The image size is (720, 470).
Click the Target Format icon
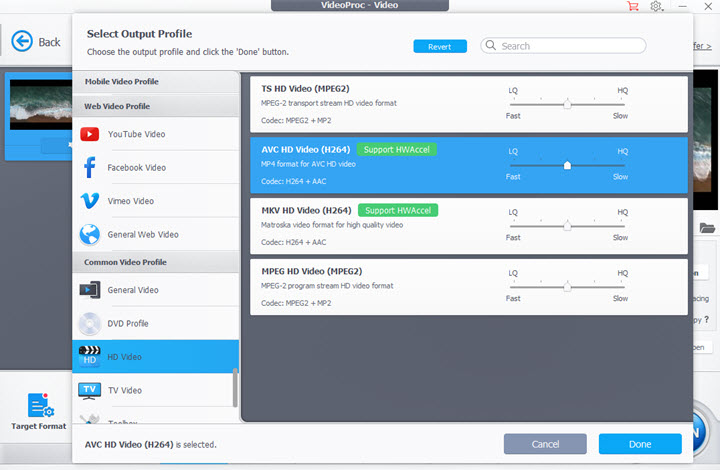(40, 405)
